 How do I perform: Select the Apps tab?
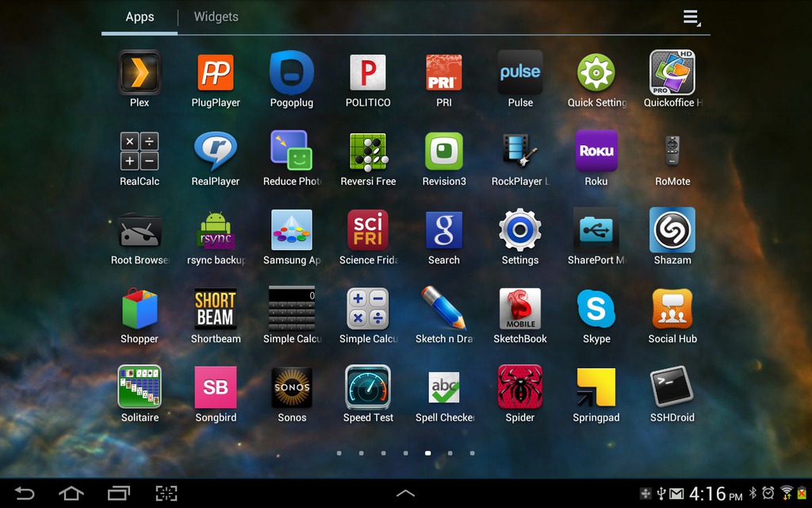[140, 17]
